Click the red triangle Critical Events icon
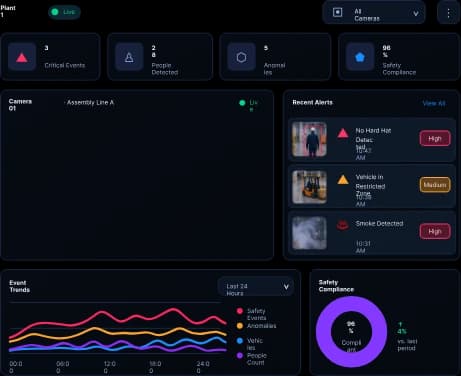 22,58
